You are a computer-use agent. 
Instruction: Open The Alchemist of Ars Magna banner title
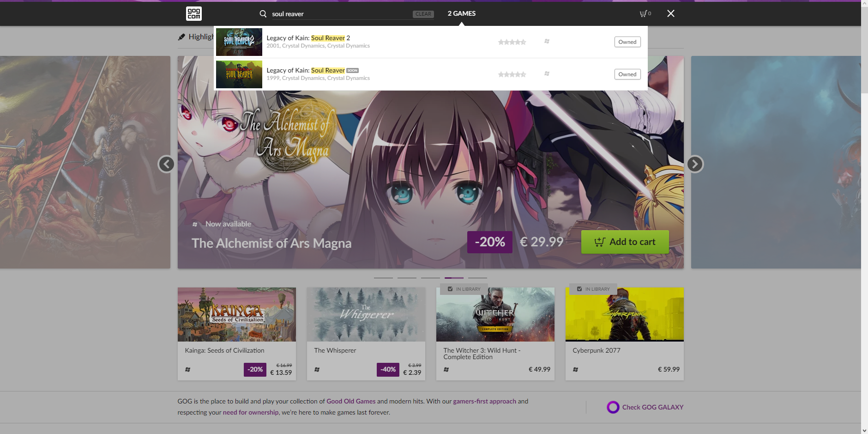click(271, 243)
